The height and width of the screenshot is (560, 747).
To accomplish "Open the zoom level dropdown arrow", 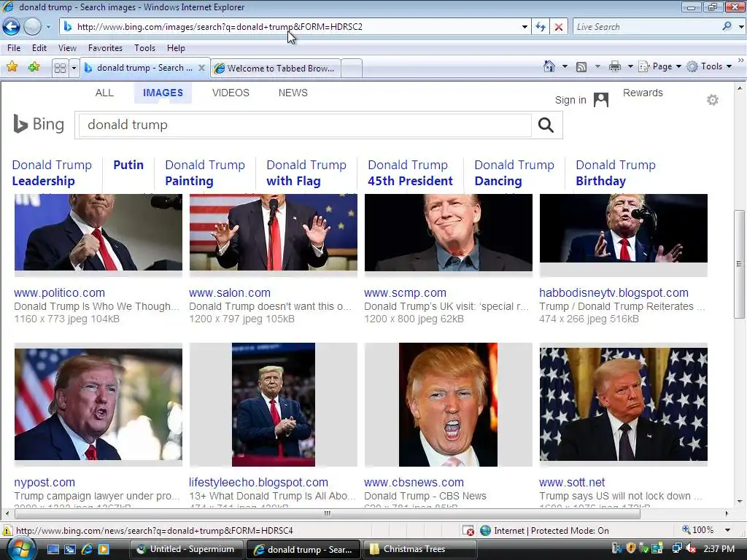I will click(x=727, y=530).
